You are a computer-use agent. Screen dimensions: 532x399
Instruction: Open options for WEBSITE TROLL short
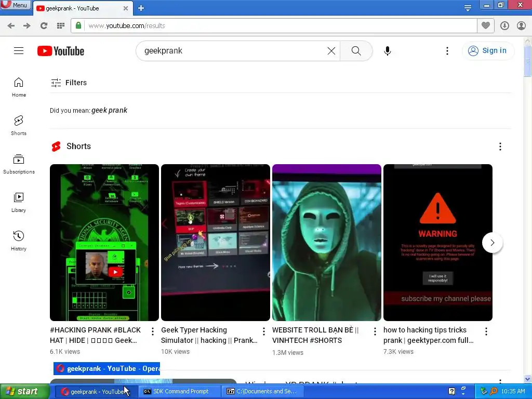(x=375, y=331)
